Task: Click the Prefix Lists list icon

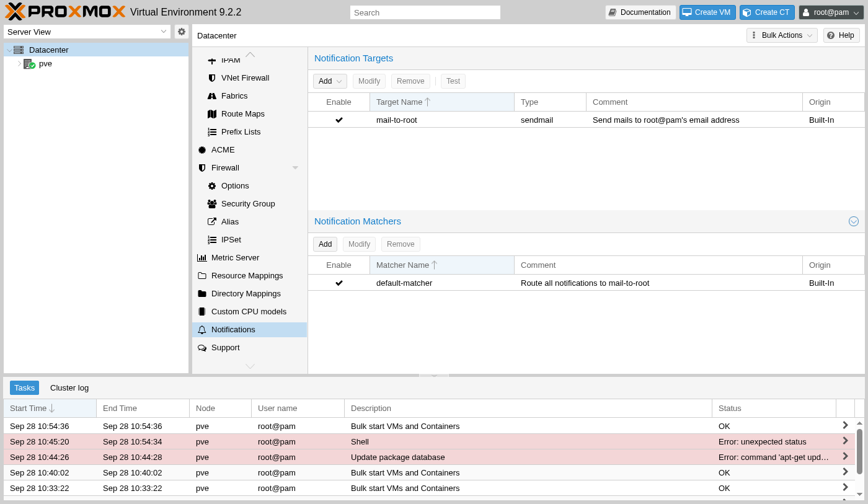Action: (x=212, y=132)
